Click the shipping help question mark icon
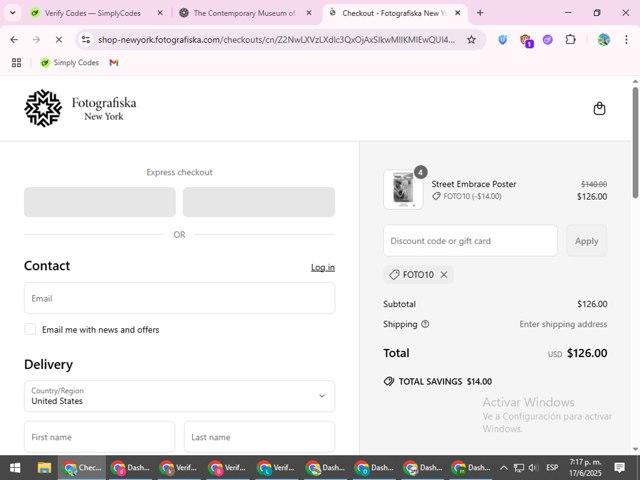This screenshot has height=480, width=640. tap(425, 324)
